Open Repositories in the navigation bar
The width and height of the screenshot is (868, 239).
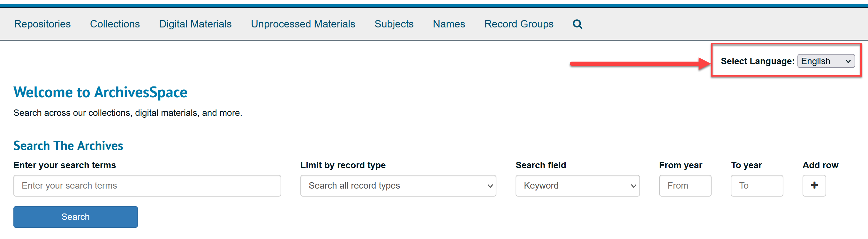coord(42,24)
